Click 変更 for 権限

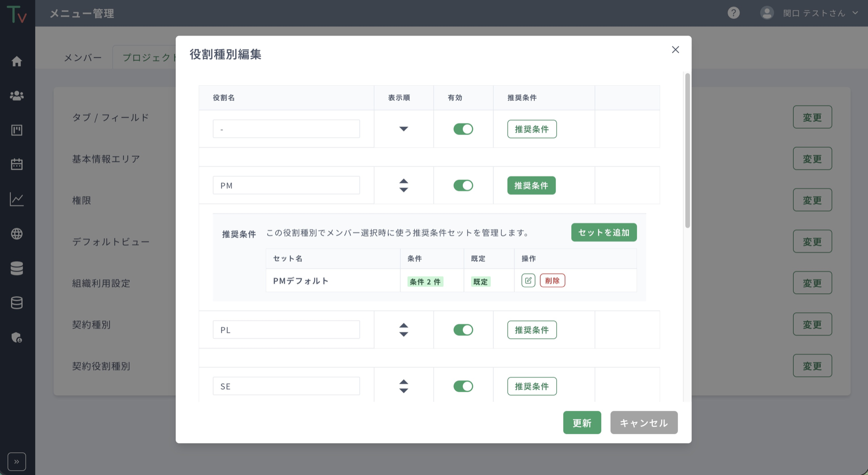(812, 200)
